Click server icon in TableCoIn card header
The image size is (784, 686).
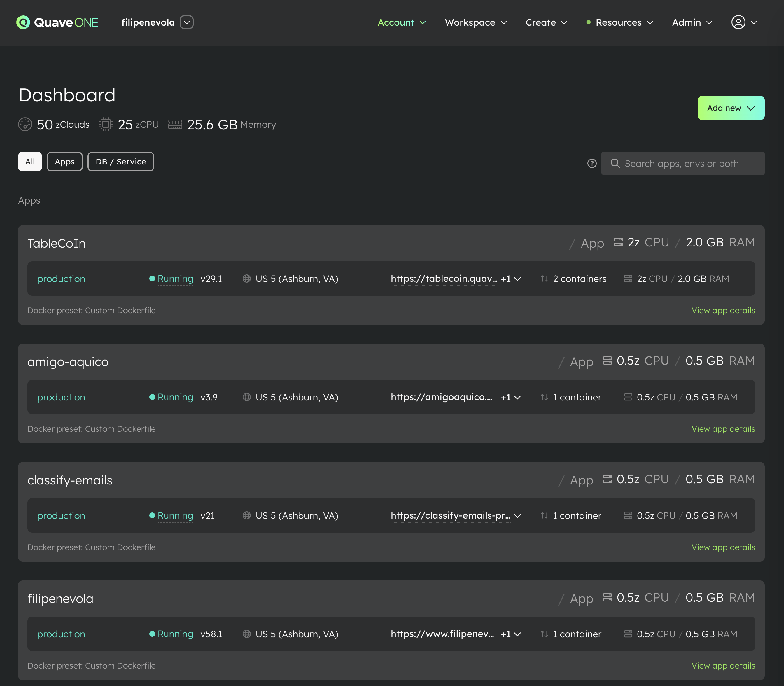(x=618, y=242)
